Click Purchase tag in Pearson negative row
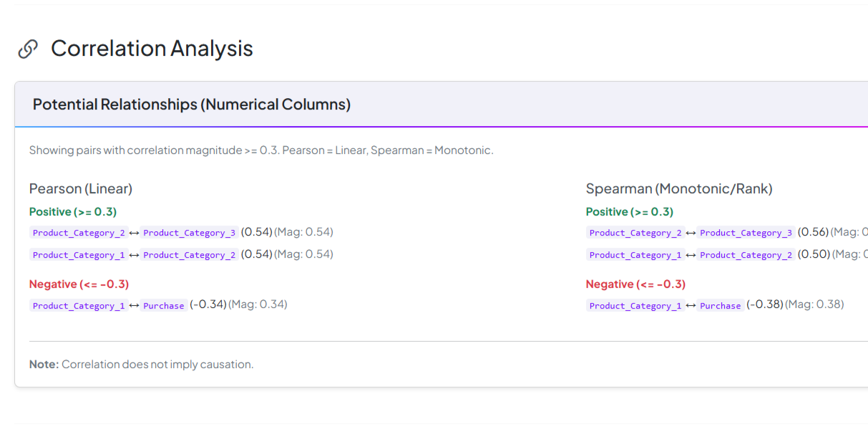 [x=164, y=306]
